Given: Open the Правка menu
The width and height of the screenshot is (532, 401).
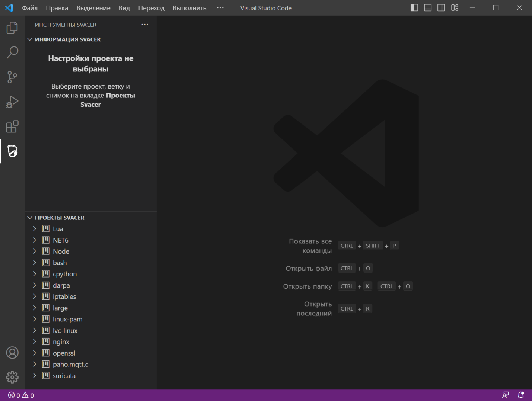Looking at the screenshot, I should click(57, 8).
